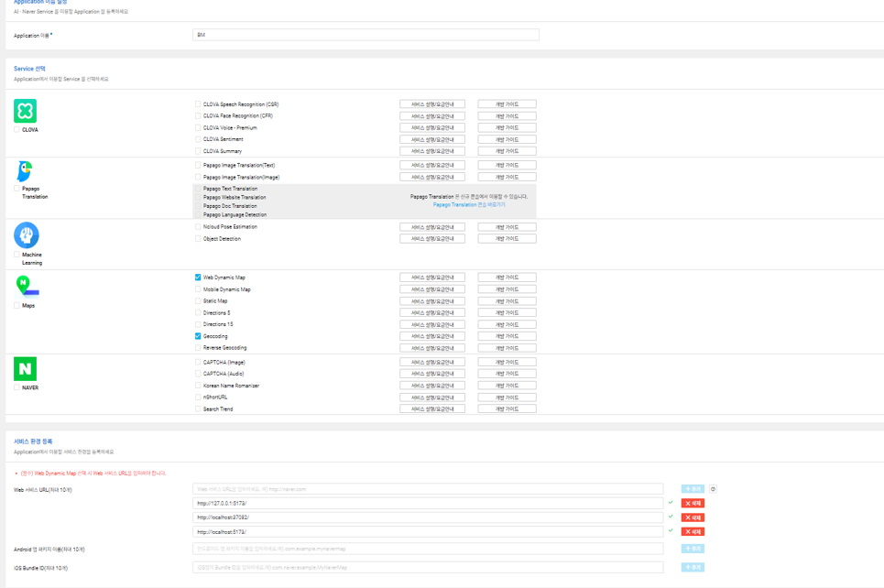Open developer guide for CAPTCHA (Image)
The width and height of the screenshot is (884, 588).
click(x=507, y=362)
